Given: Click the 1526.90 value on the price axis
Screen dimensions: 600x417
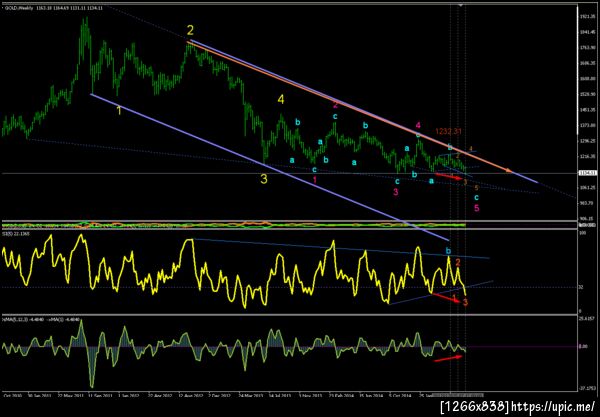Looking at the screenshot, I should (588, 94).
